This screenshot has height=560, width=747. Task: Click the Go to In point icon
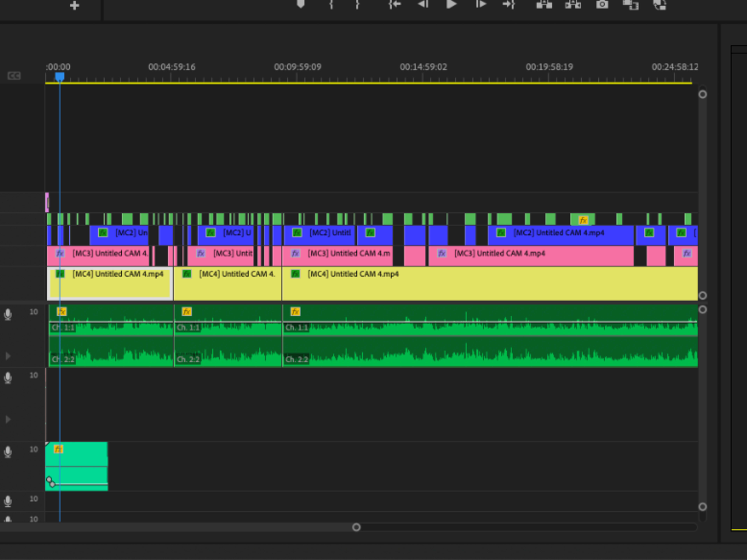click(x=395, y=5)
